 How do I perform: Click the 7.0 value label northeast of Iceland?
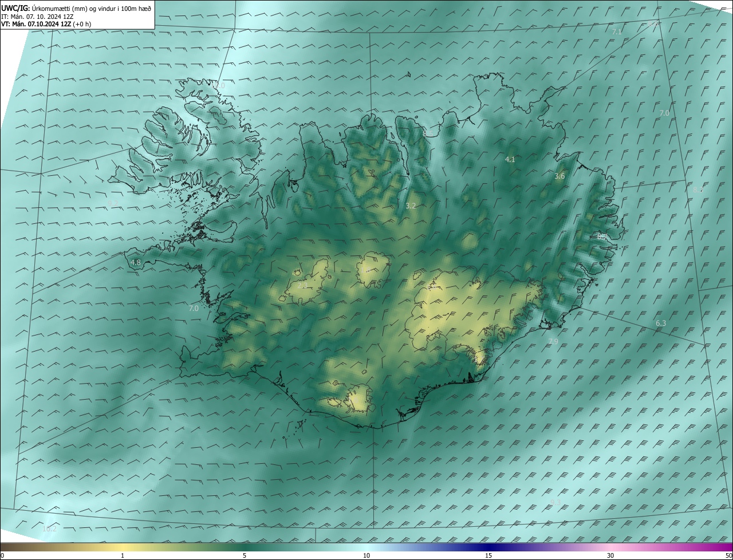[664, 113]
